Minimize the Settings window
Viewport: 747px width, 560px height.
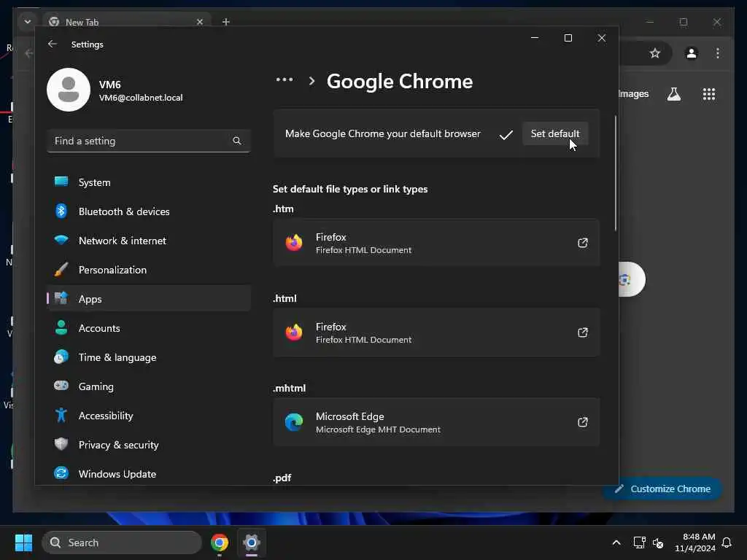pos(535,38)
